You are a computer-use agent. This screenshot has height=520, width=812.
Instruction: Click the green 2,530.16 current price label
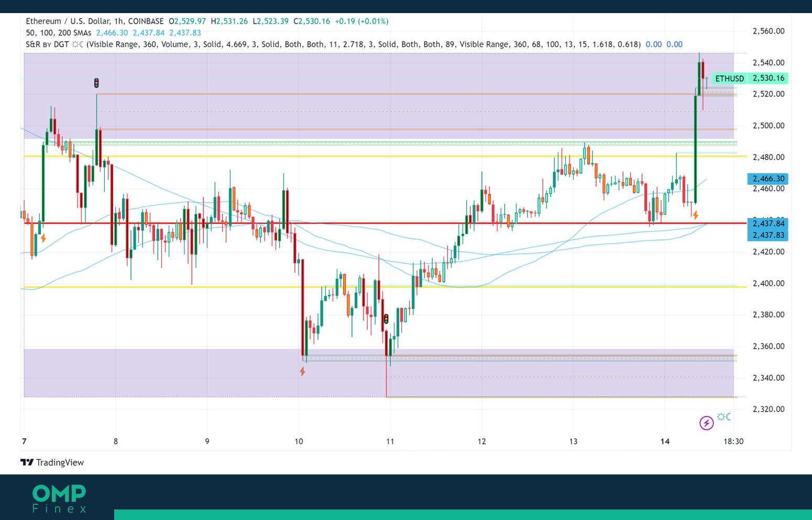tap(768, 78)
